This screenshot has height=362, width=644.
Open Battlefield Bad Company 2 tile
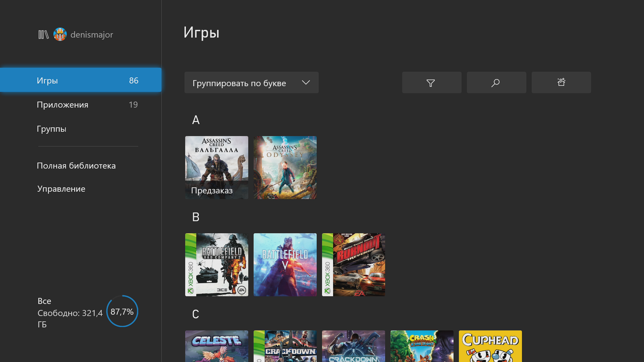coord(216,265)
